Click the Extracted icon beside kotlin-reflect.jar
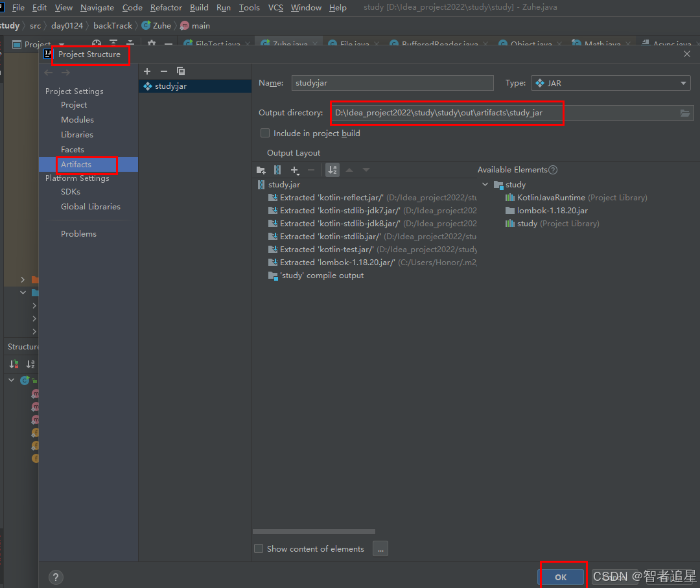Screen dimensions: 700x588 click(x=273, y=198)
